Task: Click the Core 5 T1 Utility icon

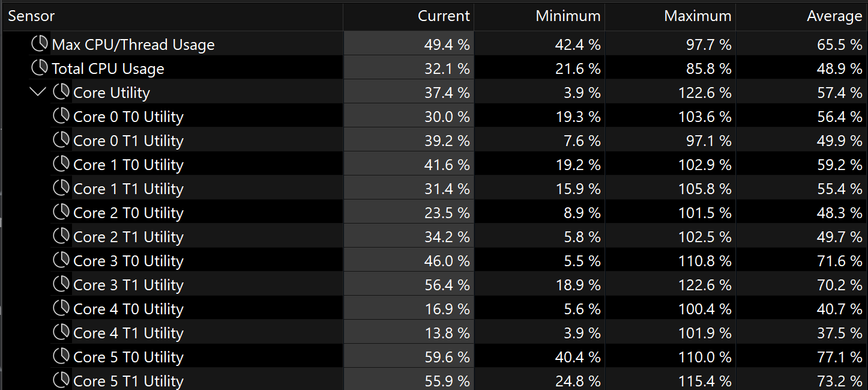Action: coord(61,380)
